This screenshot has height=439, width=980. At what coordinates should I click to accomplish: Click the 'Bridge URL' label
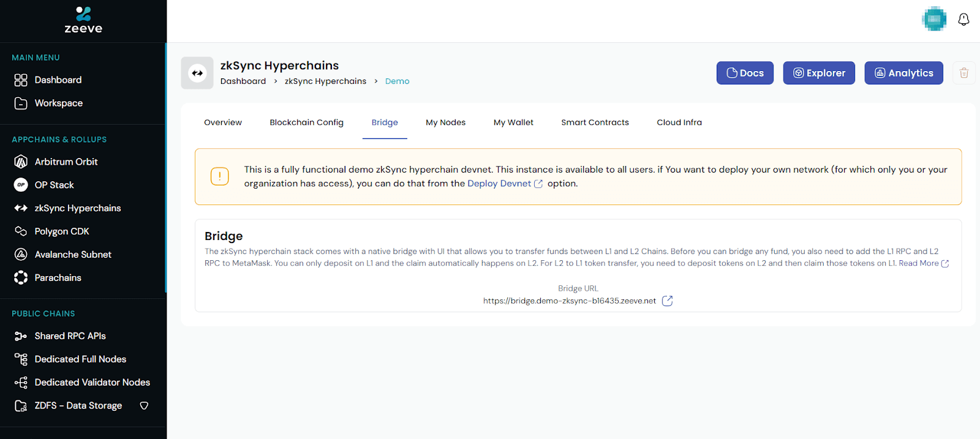click(x=578, y=288)
